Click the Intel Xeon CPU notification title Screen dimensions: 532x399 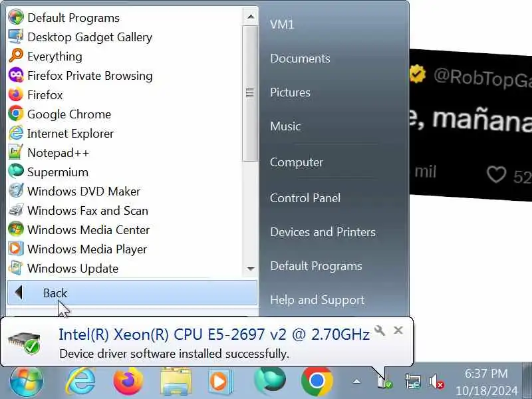click(214, 334)
